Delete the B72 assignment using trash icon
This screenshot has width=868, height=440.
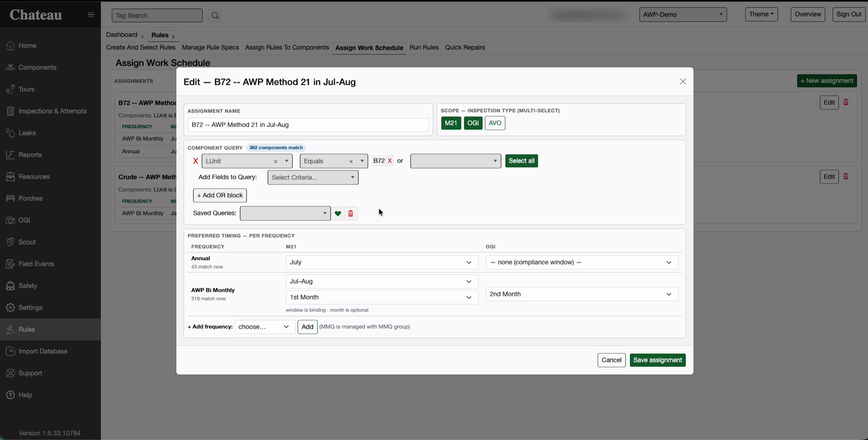tap(846, 102)
